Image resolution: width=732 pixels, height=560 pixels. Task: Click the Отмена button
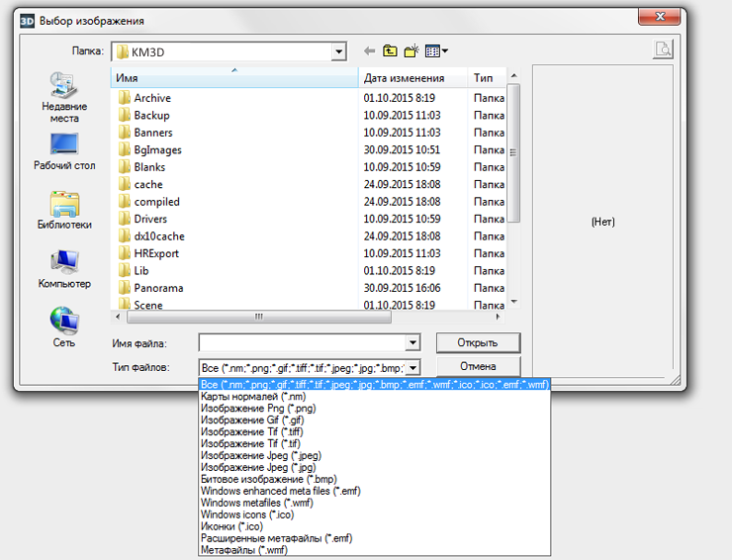pyautogui.click(x=478, y=366)
